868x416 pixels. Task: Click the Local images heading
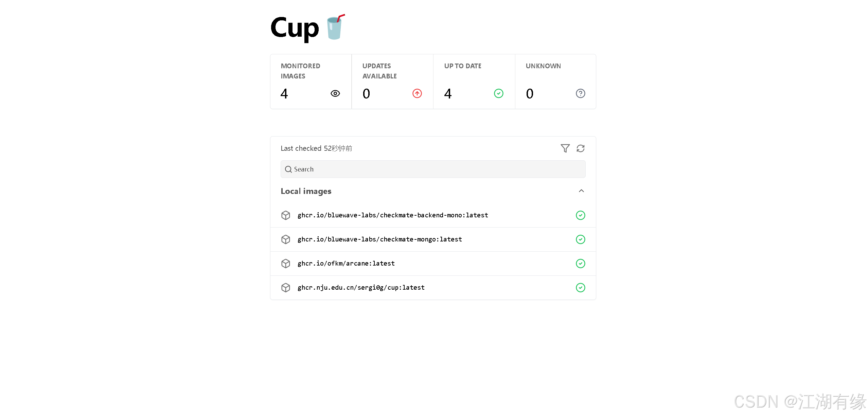point(306,191)
